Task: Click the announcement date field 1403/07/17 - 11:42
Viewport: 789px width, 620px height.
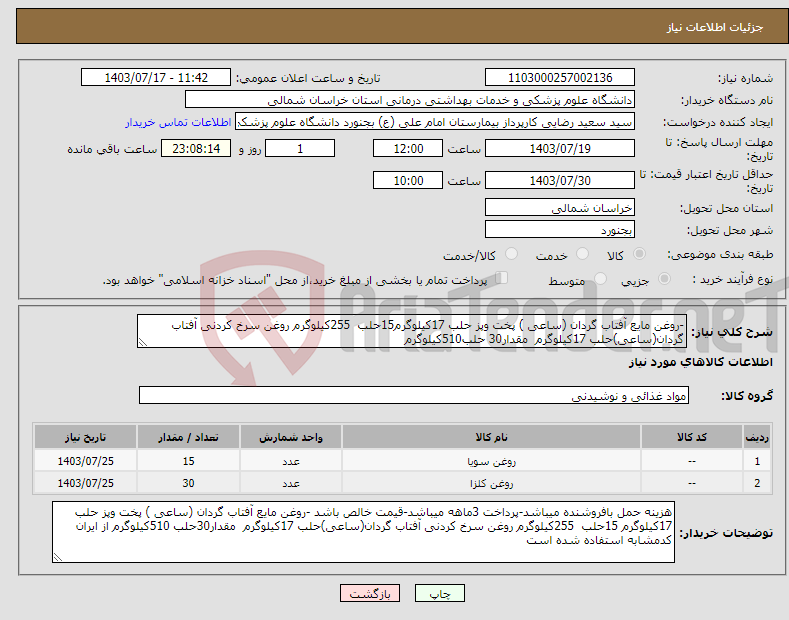Action: (156, 78)
